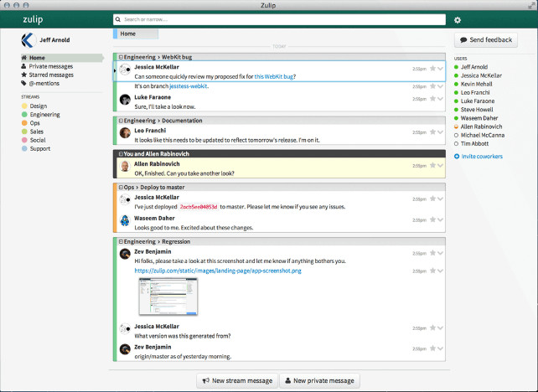Open the screenshot thumbnail preview
The image size is (538, 392).
(168, 297)
